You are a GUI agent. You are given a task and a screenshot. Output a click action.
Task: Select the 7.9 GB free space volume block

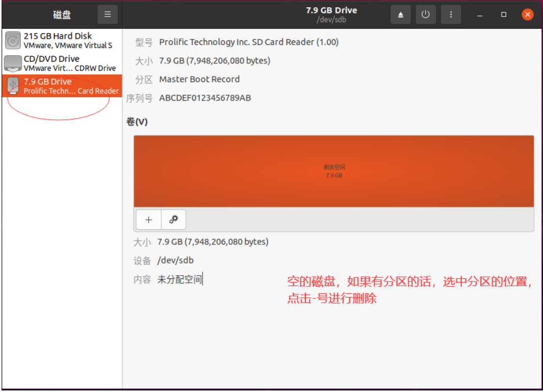pyautogui.click(x=334, y=171)
